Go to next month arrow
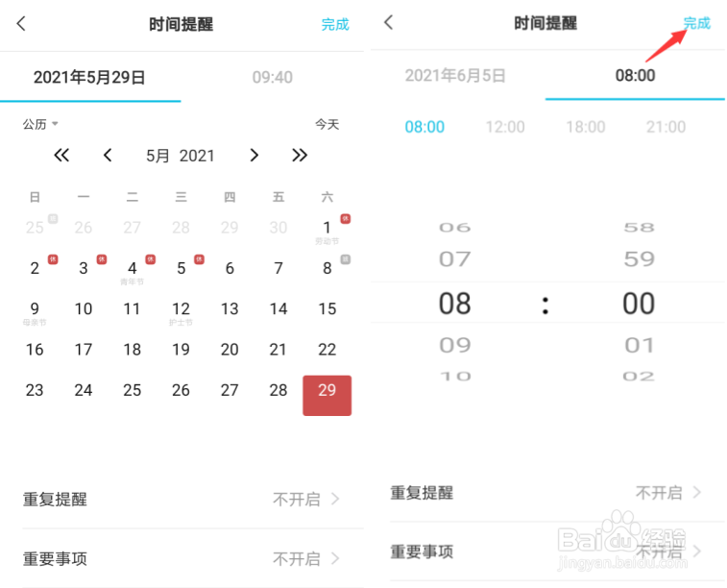This screenshot has width=727, height=588. click(x=254, y=156)
